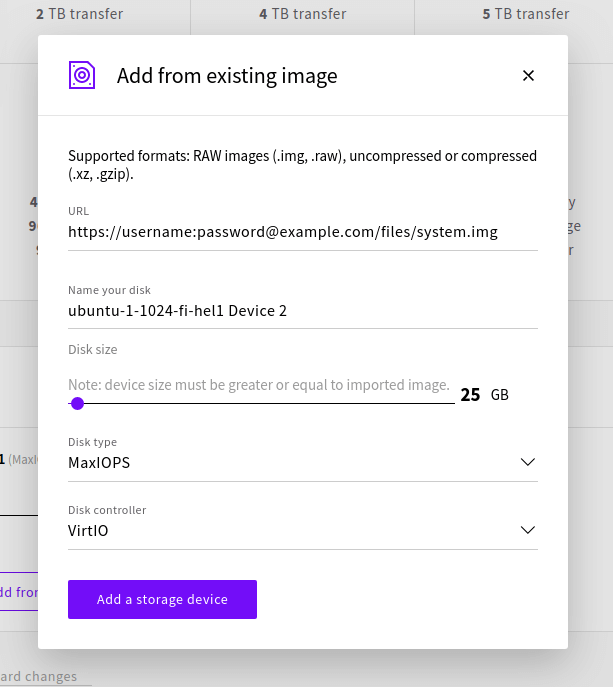The image size is (613, 687).
Task: Click the Add from existing image title
Action: point(227,76)
